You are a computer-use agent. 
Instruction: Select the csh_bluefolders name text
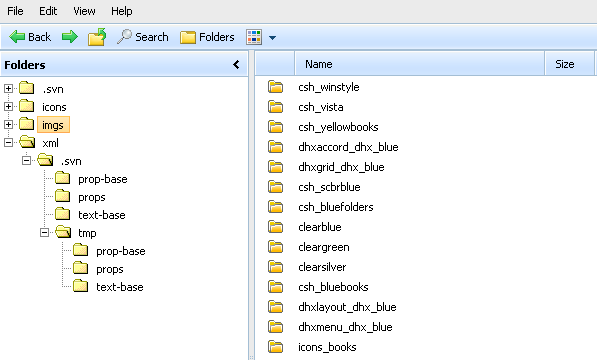pyautogui.click(x=336, y=207)
